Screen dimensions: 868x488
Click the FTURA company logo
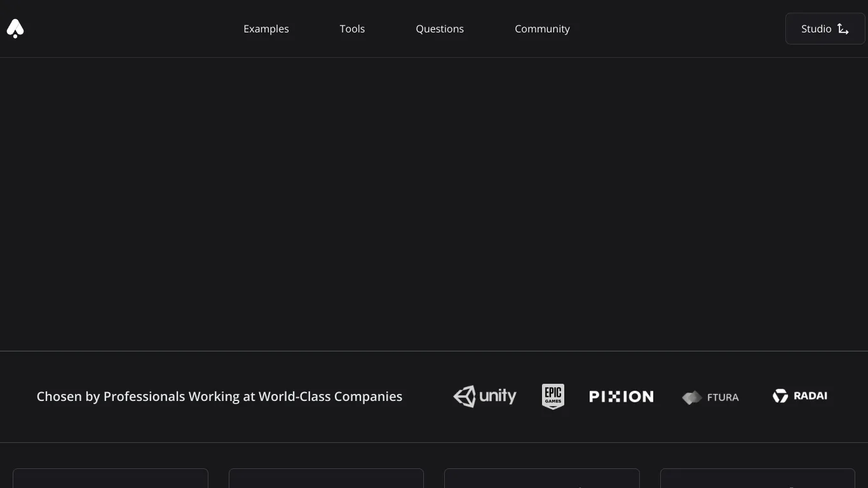tap(710, 396)
